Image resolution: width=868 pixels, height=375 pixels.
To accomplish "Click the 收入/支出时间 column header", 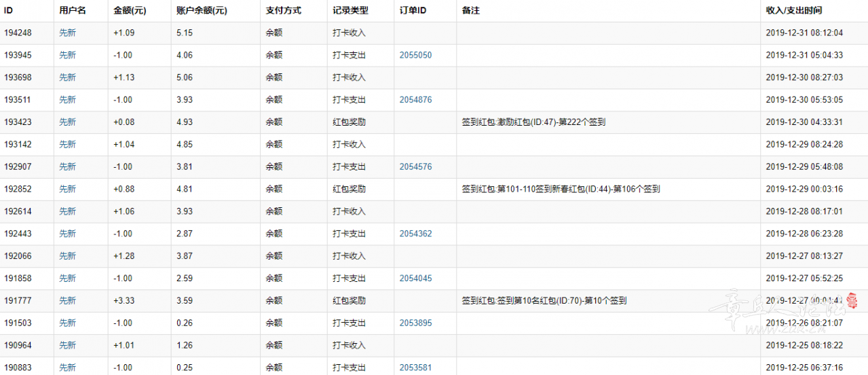I will point(794,11).
